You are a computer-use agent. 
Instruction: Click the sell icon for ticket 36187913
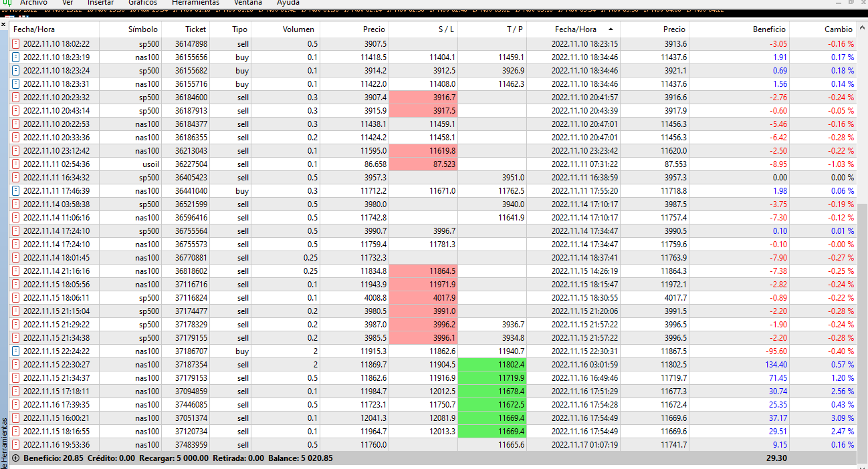click(16, 111)
